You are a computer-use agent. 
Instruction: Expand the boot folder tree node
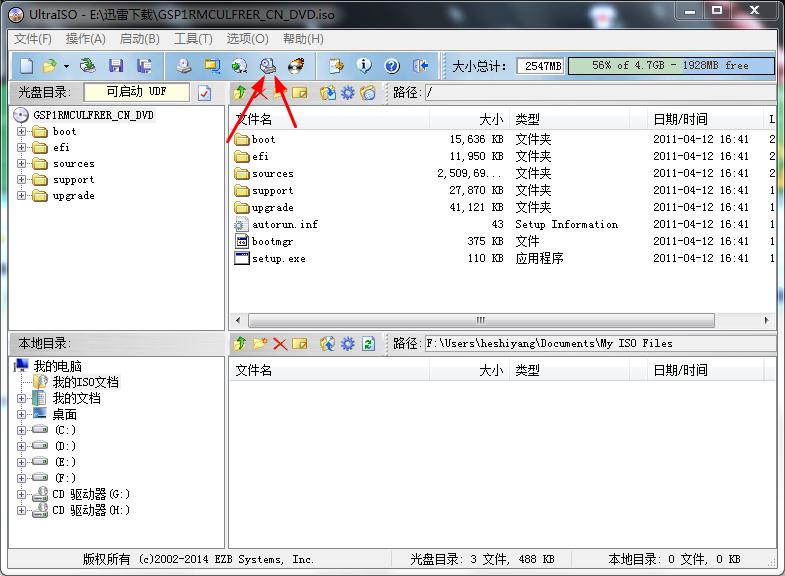point(21,132)
